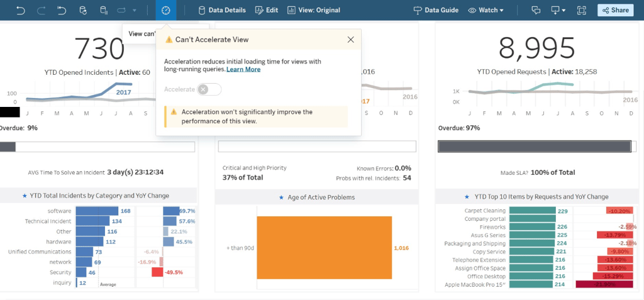
Task: Click the Acceleration gauge icon
Action: [x=166, y=10]
